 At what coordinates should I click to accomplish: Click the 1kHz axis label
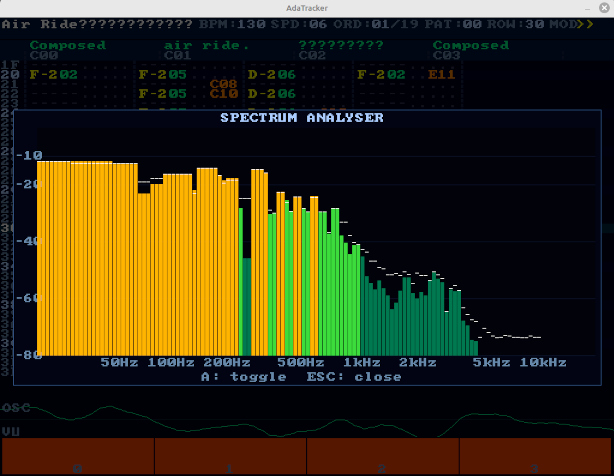tap(362, 362)
